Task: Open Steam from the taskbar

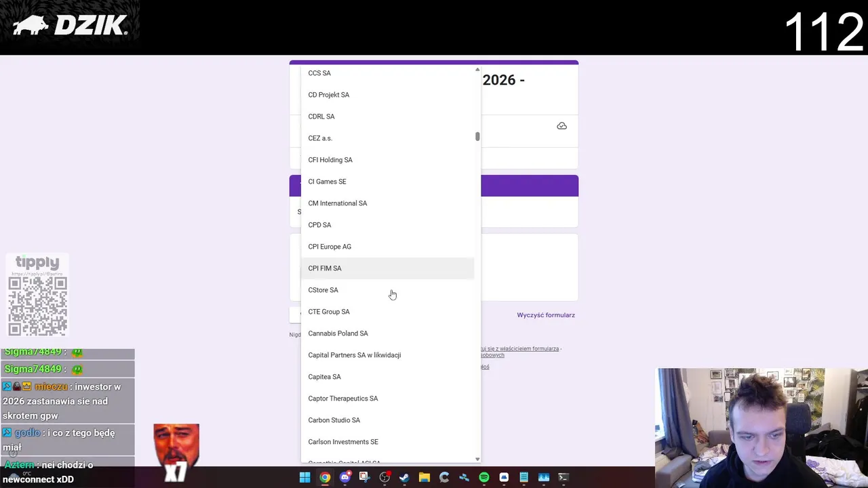Action: tap(404, 477)
